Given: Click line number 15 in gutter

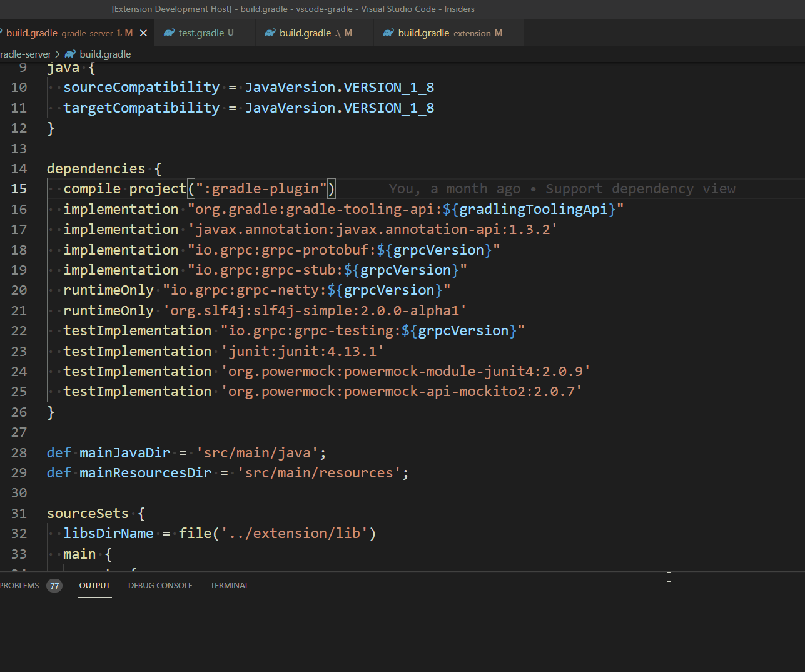Looking at the screenshot, I should (19, 189).
